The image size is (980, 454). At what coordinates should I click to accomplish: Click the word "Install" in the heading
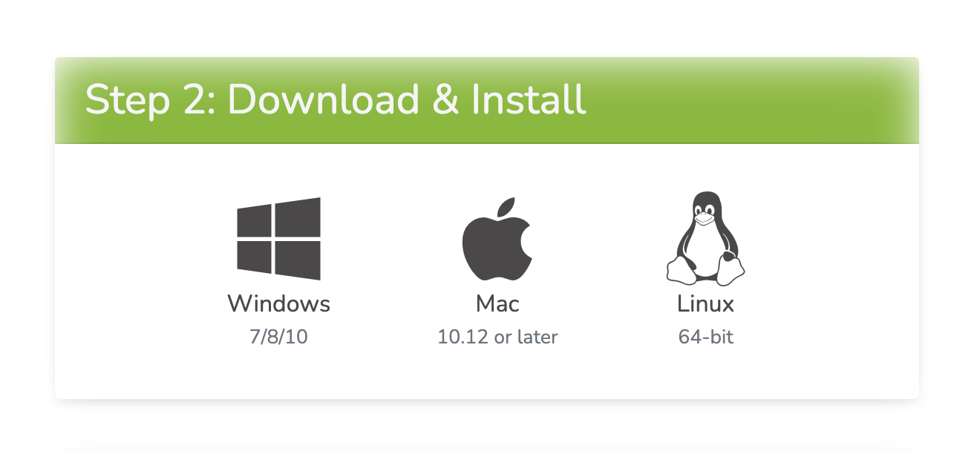click(529, 100)
